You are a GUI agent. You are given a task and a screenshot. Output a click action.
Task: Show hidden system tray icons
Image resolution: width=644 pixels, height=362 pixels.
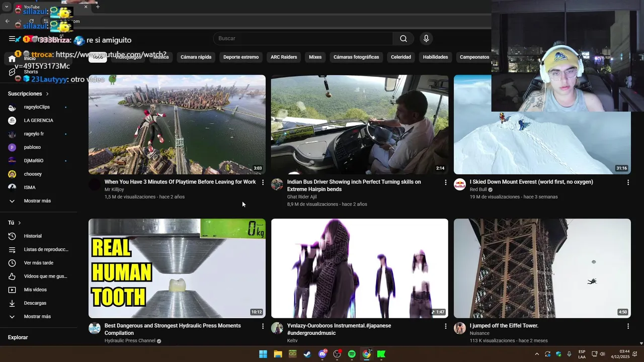point(537,354)
